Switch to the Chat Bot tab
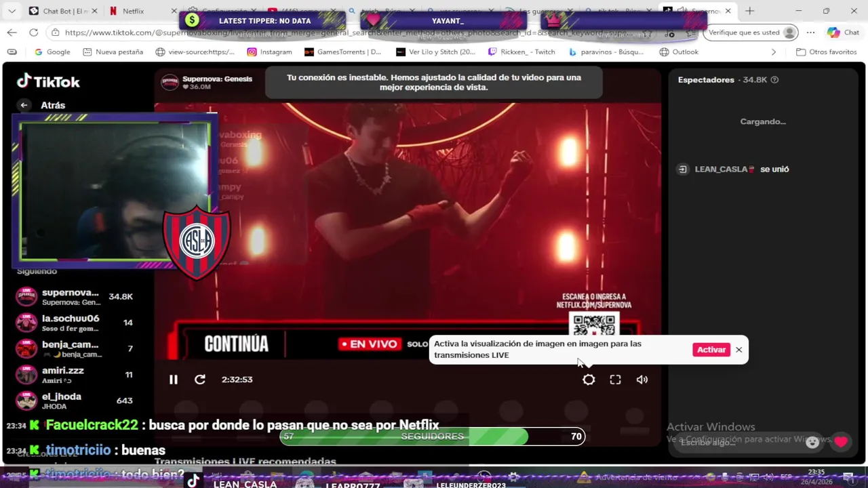The image size is (868, 488). coord(62,11)
